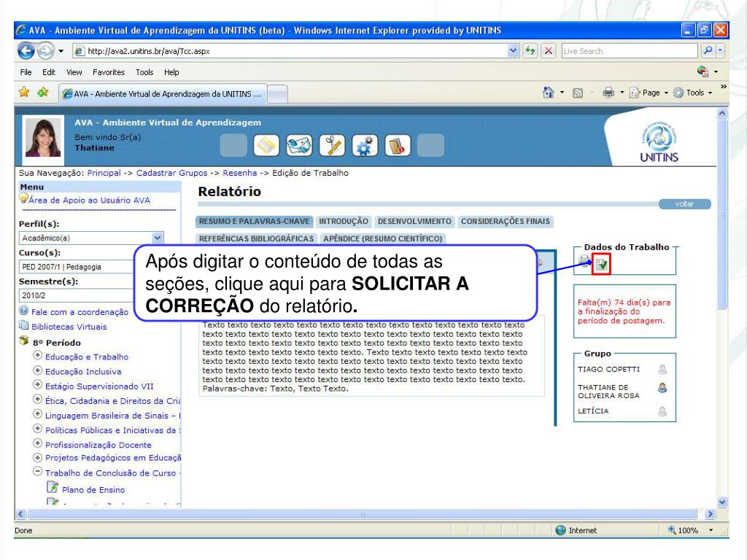Click the Home icon in the command bar
Screen dimensions: 747x560
pos(549,93)
